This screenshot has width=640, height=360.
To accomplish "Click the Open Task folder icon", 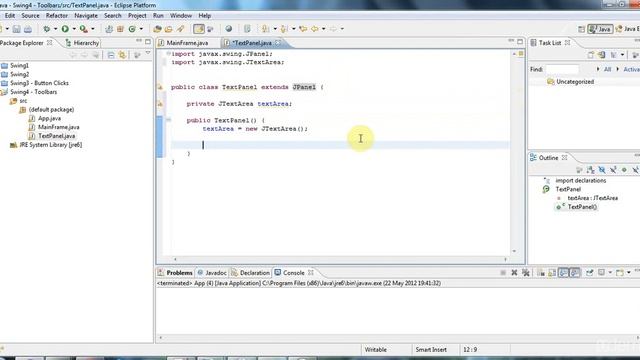I will point(169,29).
